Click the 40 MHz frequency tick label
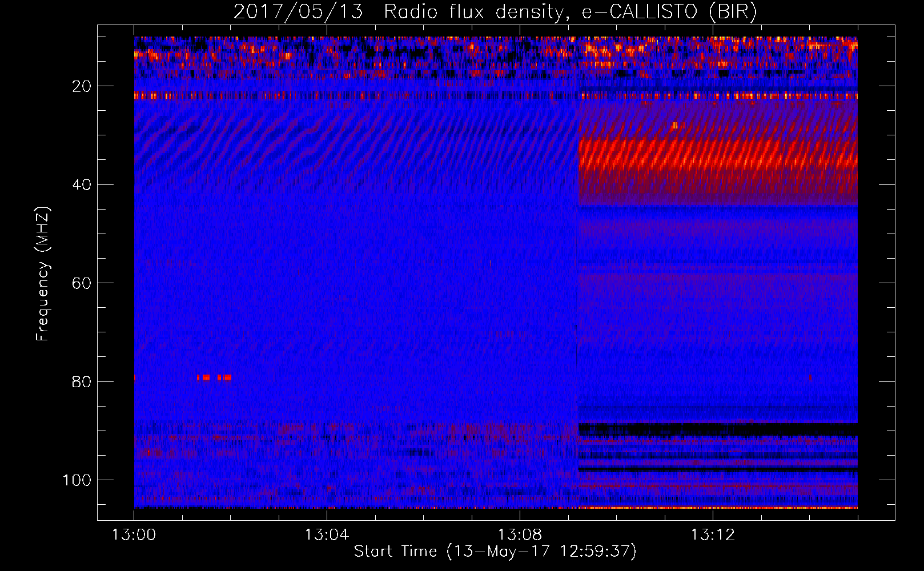Viewport: 924px width, 571px height. point(82,184)
